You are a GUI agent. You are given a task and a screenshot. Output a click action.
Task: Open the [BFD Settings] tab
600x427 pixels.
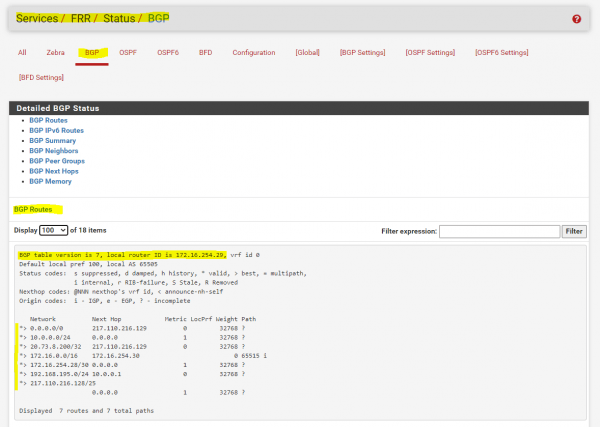pyautogui.click(x=40, y=77)
